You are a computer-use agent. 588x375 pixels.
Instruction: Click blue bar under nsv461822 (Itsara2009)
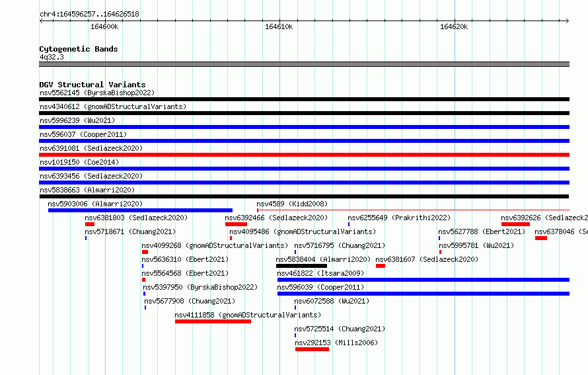click(423, 280)
